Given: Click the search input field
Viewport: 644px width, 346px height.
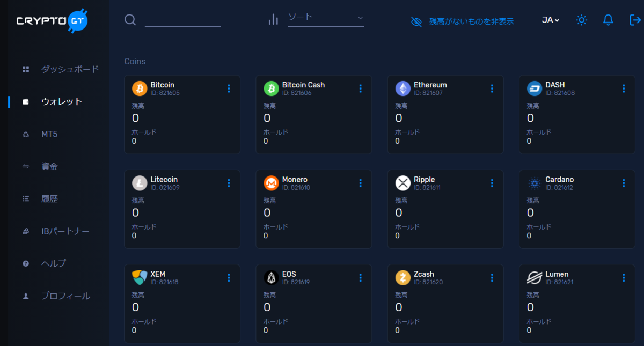Looking at the screenshot, I should pos(183,19).
